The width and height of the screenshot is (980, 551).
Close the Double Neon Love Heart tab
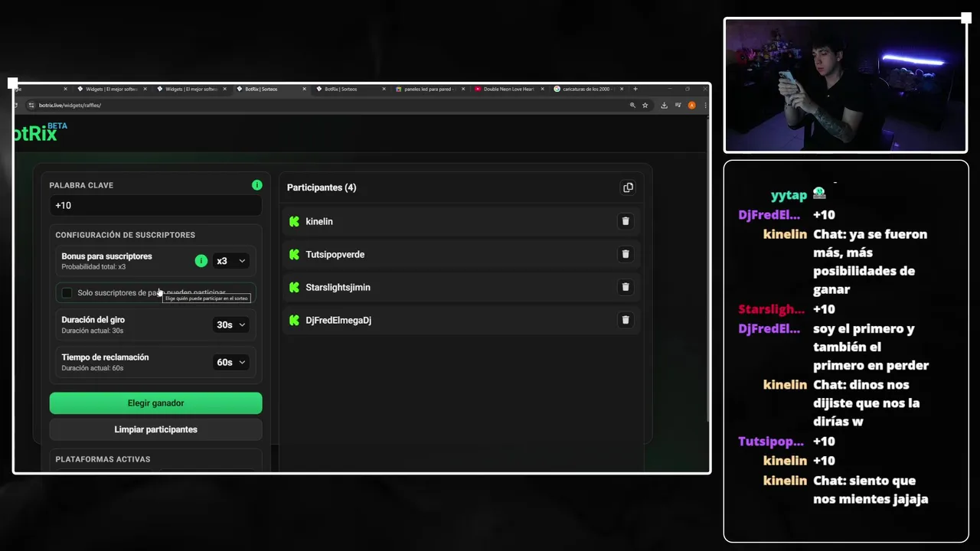click(x=541, y=89)
